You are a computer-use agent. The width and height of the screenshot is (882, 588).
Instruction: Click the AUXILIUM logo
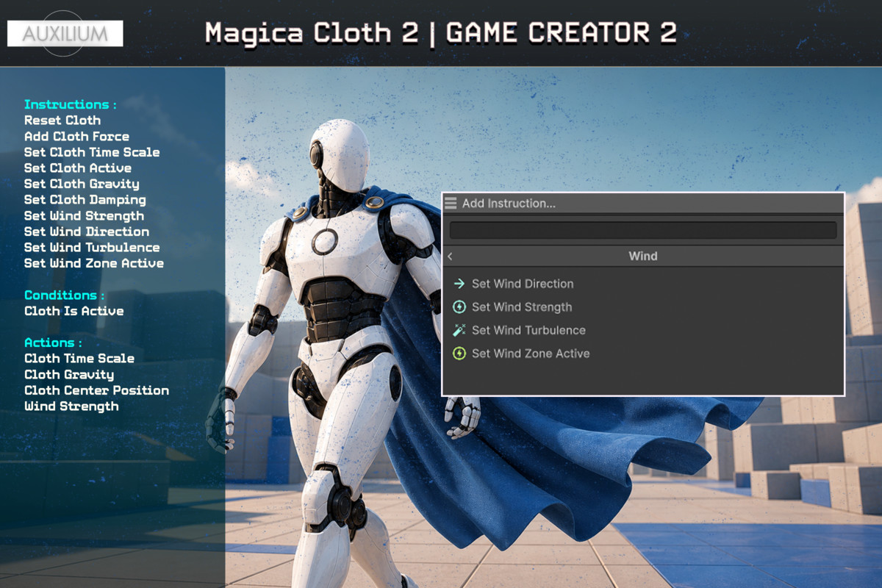point(65,34)
